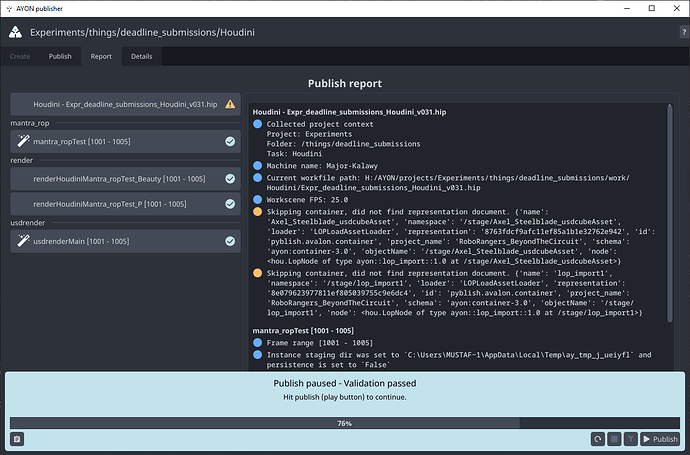Click blue dot beside Workscene FPS log
This screenshot has height=455, width=690.
257,199
